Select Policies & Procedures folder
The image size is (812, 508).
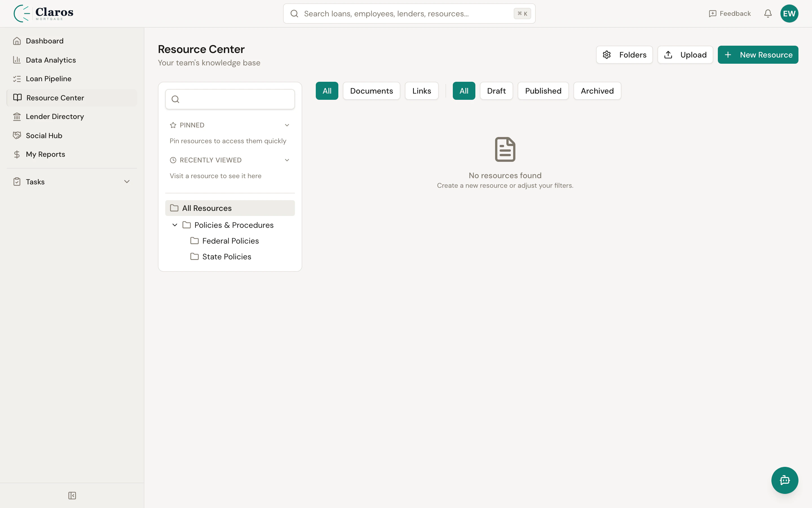tap(234, 225)
